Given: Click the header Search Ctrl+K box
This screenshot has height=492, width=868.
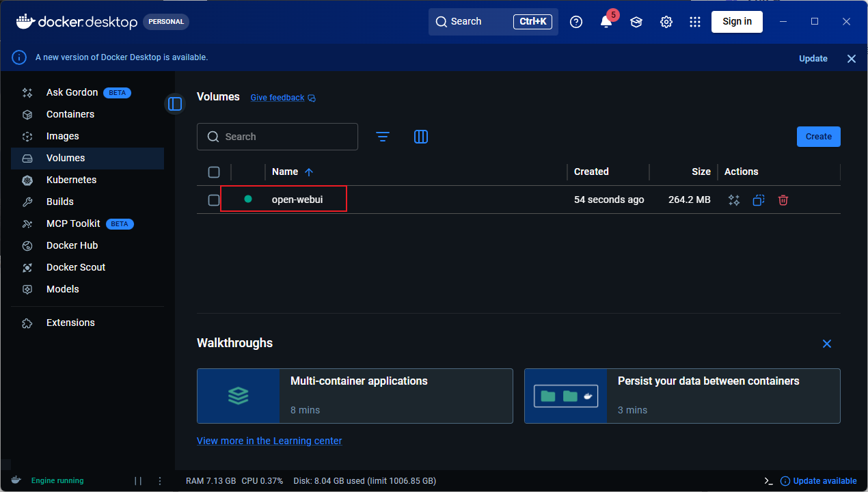Looking at the screenshot, I should point(493,22).
